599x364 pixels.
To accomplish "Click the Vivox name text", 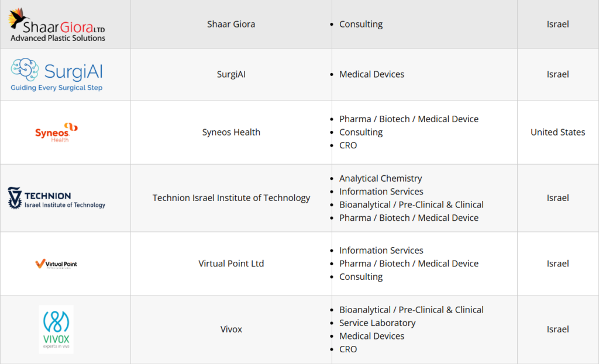I will pyautogui.click(x=231, y=329).
